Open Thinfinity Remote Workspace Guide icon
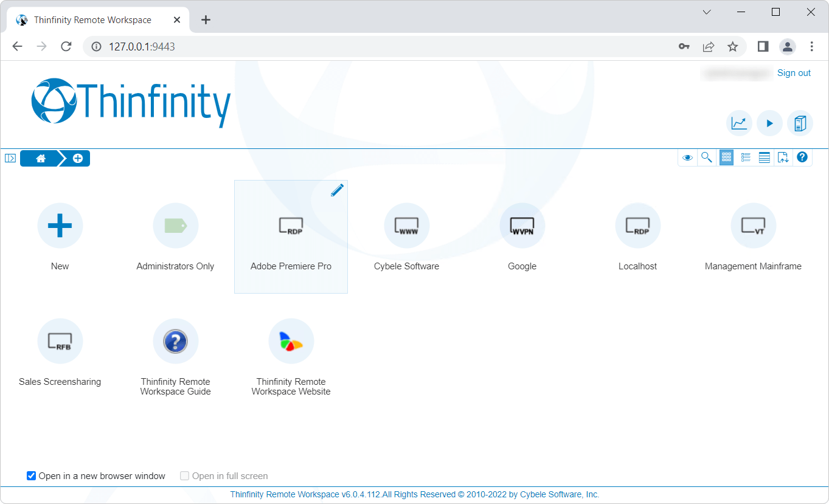The image size is (829, 504). pos(175,341)
